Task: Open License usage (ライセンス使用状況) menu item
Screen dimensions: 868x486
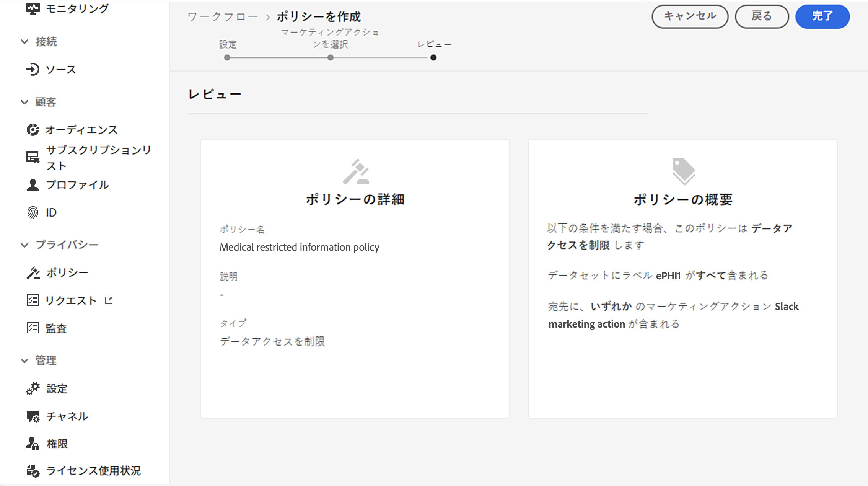Action: click(93, 471)
